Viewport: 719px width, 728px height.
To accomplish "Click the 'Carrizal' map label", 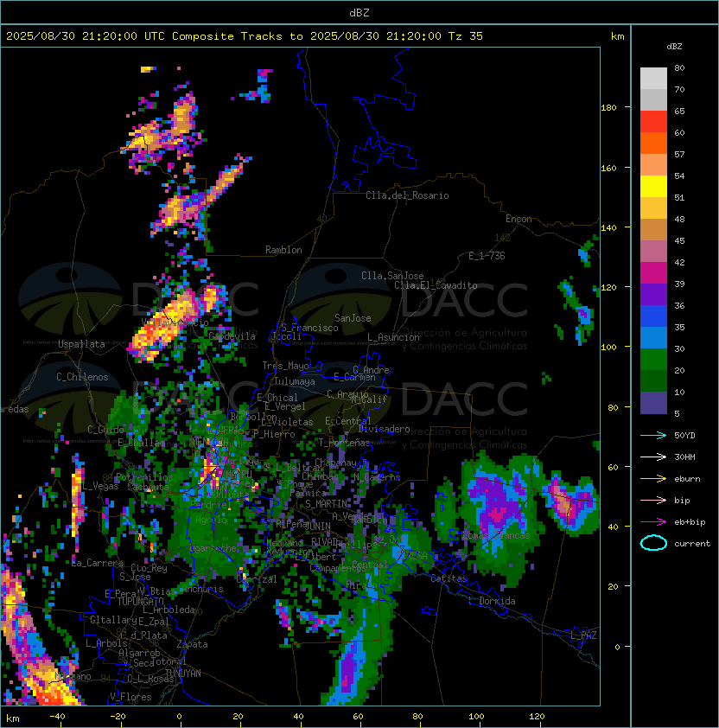I will (x=257, y=579).
